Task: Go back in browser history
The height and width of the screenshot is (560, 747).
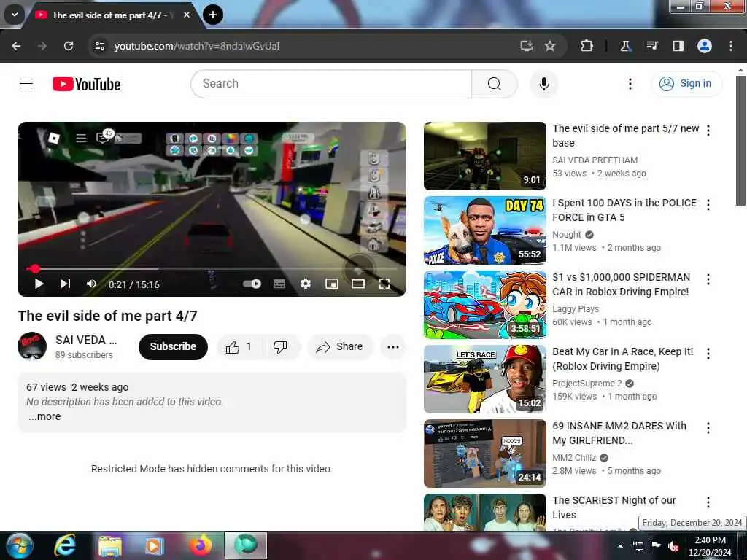Action: (16, 46)
